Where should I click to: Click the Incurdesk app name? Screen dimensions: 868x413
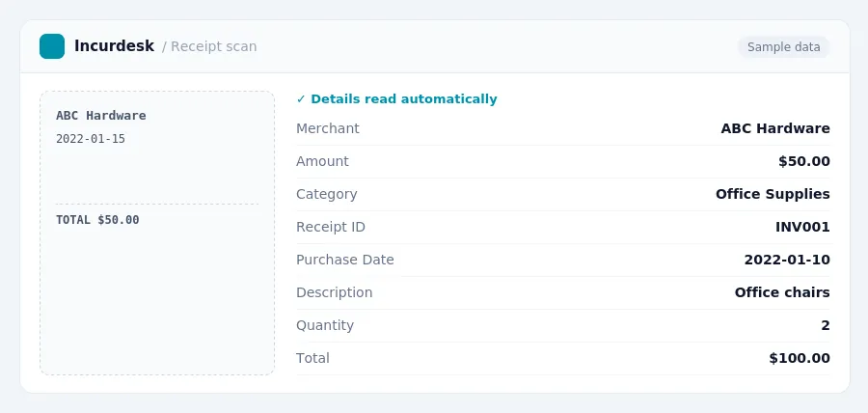[114, 46]
